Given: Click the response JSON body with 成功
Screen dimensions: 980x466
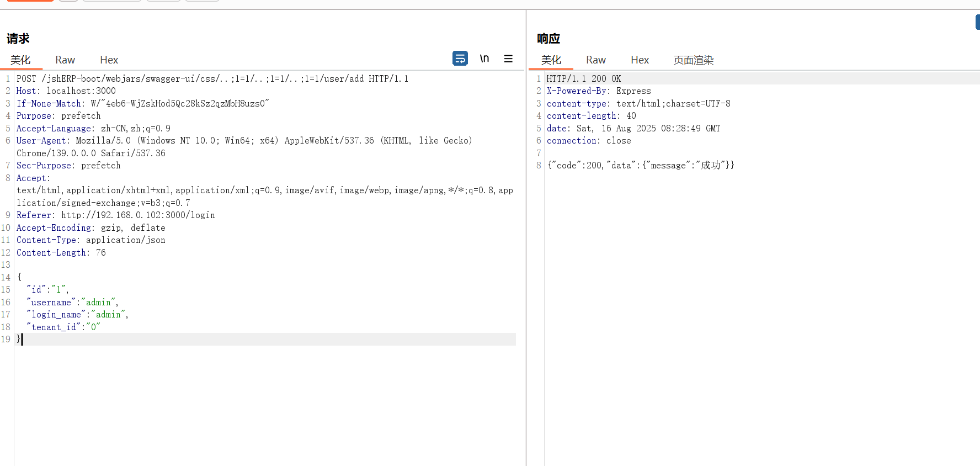Looking at the screenshot, I should pos(640,165).
